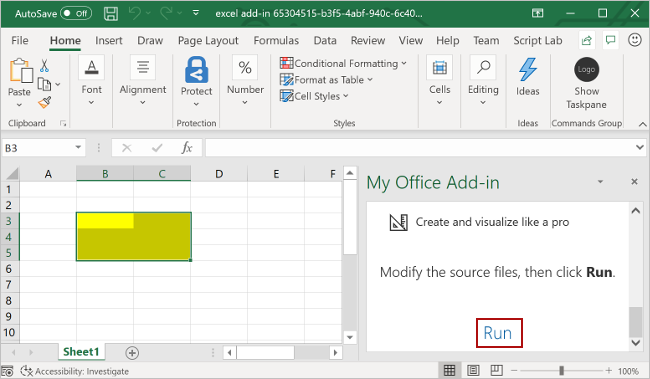Switch to Normal view icon
The width and height of the screenshot is (650, 379).
click(449, 370)
